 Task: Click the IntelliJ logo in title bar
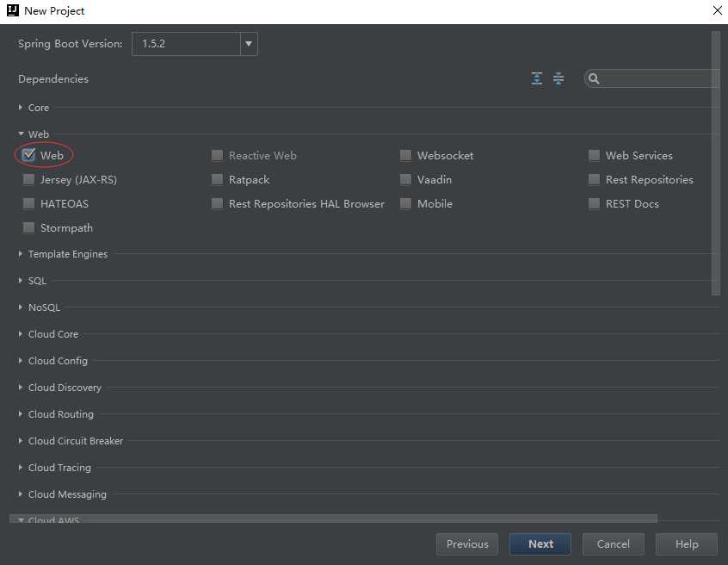(13, 10)
